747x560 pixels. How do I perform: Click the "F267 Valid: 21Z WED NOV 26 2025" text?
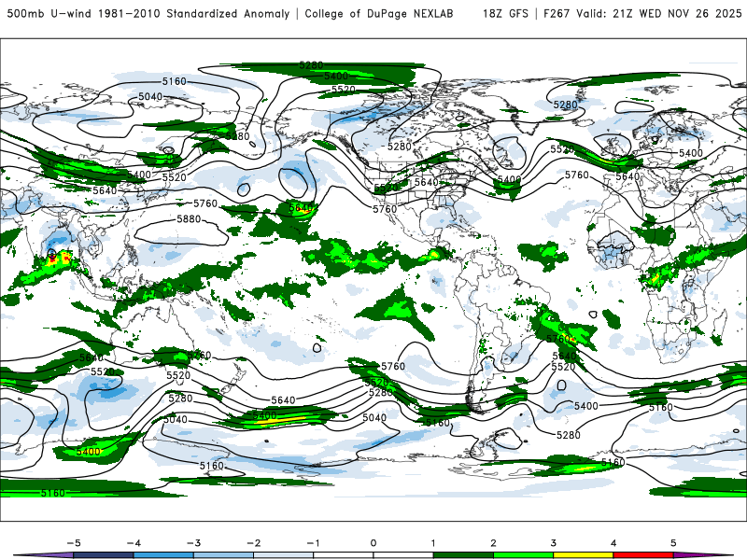(642, 13)
